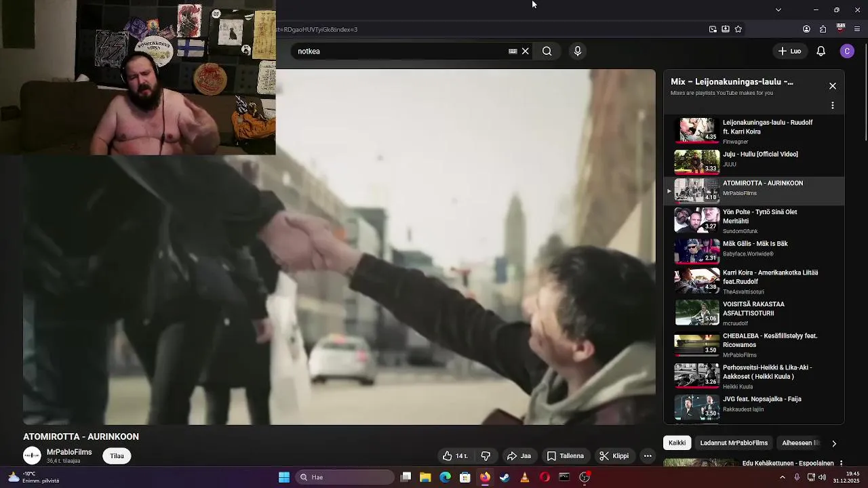Screen dimensions: 868x488
Task: Select the Kaikki filter chip
Action: 677,443
